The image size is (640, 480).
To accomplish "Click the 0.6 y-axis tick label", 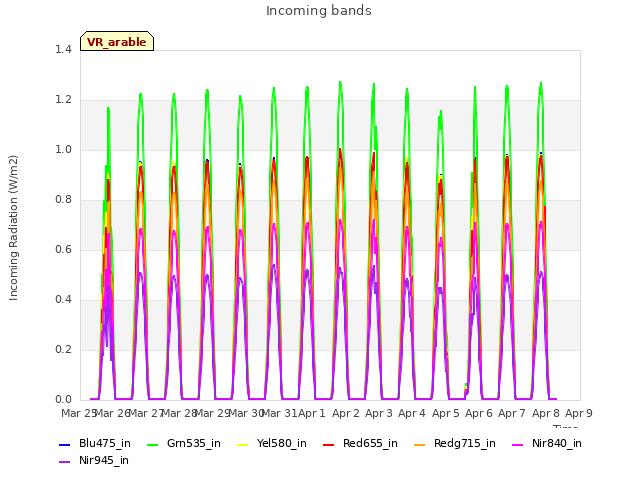I will click(63, 249).
